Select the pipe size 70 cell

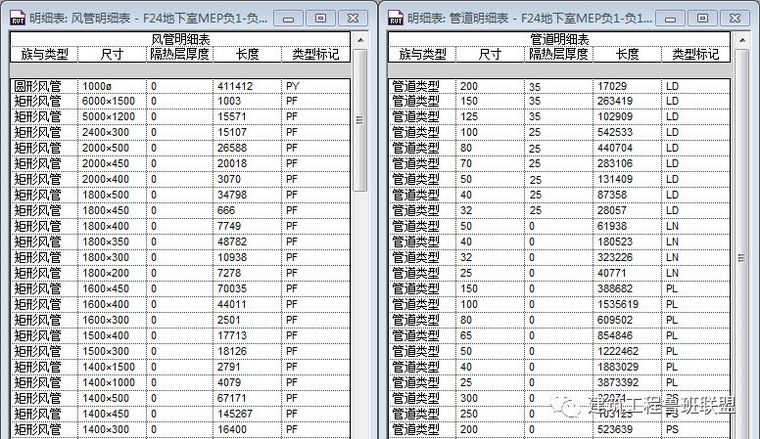pos(490,164)
